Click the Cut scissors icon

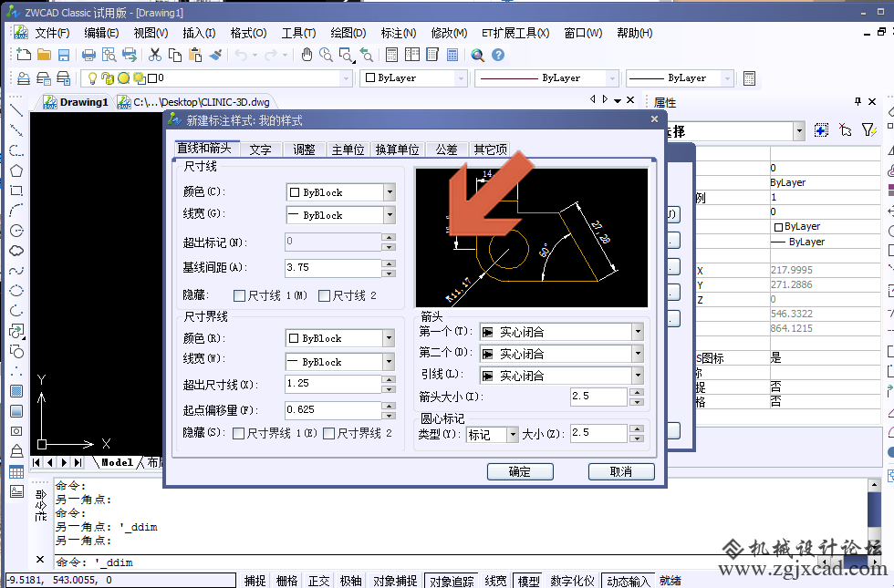coord(154,55)
